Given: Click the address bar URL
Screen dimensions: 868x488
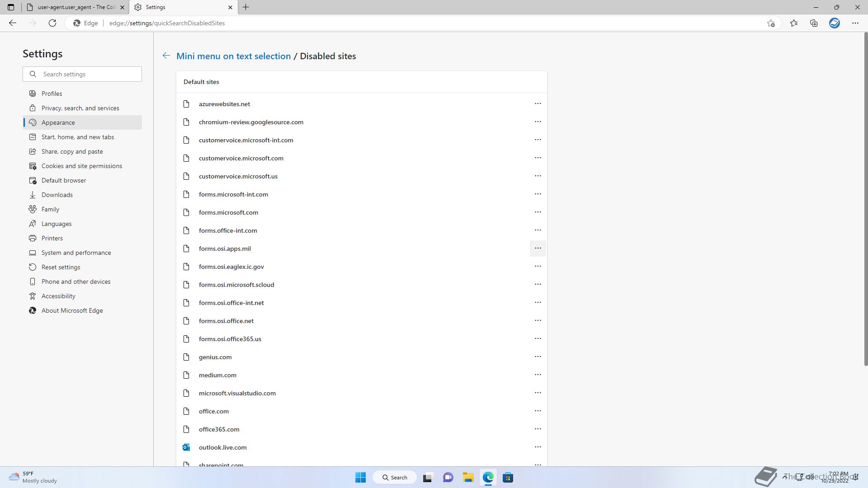Looking at the screenshot, I should pos(167,23).
